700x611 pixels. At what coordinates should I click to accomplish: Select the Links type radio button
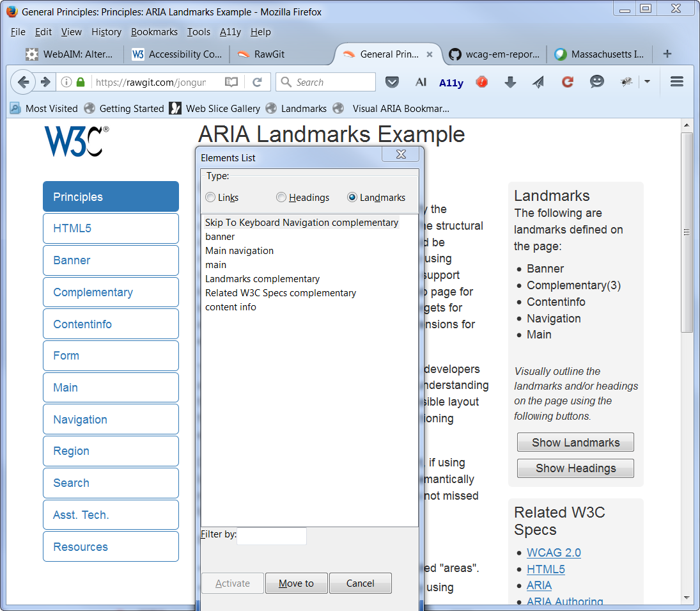point(210,198)
